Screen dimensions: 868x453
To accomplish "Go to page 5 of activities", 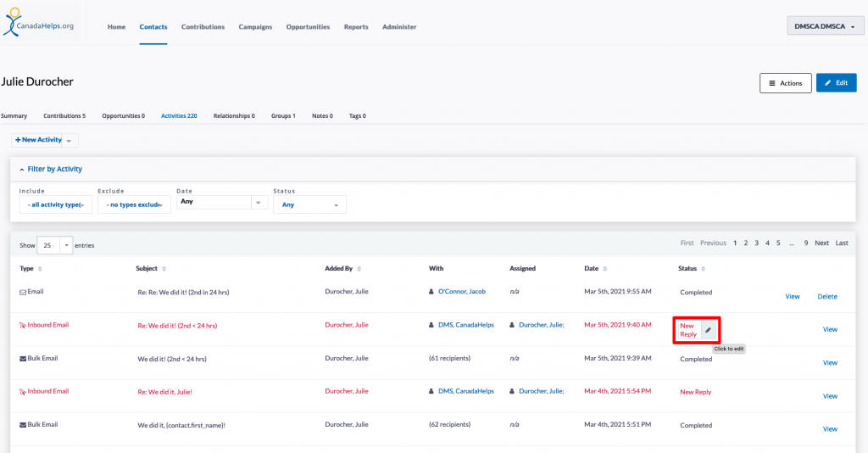I will (778, 243).
